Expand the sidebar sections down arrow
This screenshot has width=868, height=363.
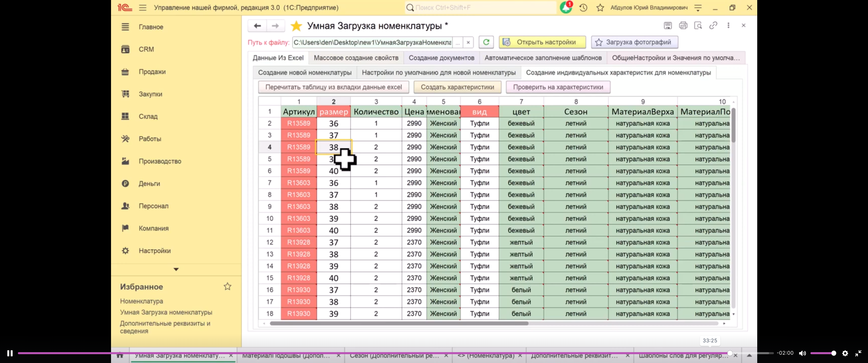pos(176,269)
